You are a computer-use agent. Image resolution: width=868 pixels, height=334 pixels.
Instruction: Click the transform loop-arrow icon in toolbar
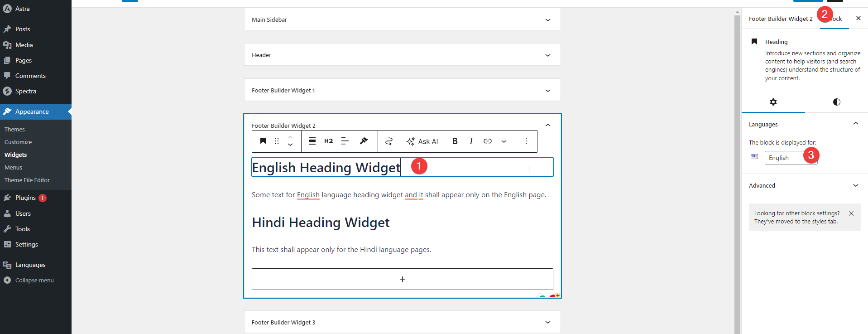pos(389,141)
